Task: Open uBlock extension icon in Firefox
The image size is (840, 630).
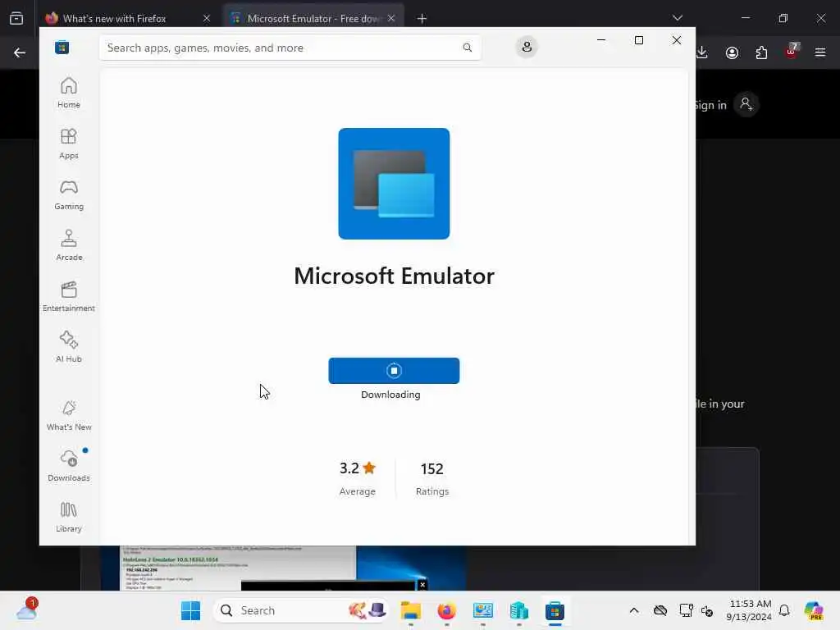Action: coord(792,52)
